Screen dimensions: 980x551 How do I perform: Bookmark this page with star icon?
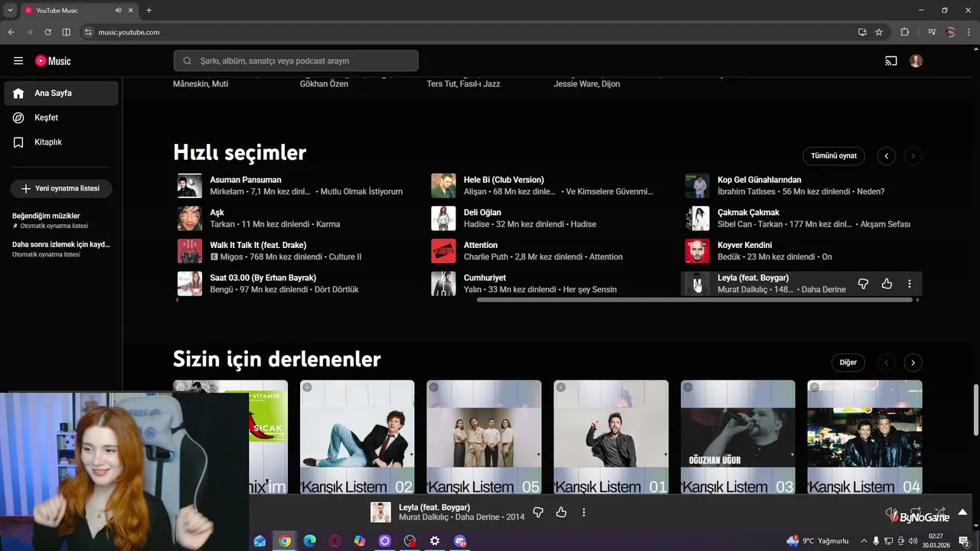tap(879, 32)
